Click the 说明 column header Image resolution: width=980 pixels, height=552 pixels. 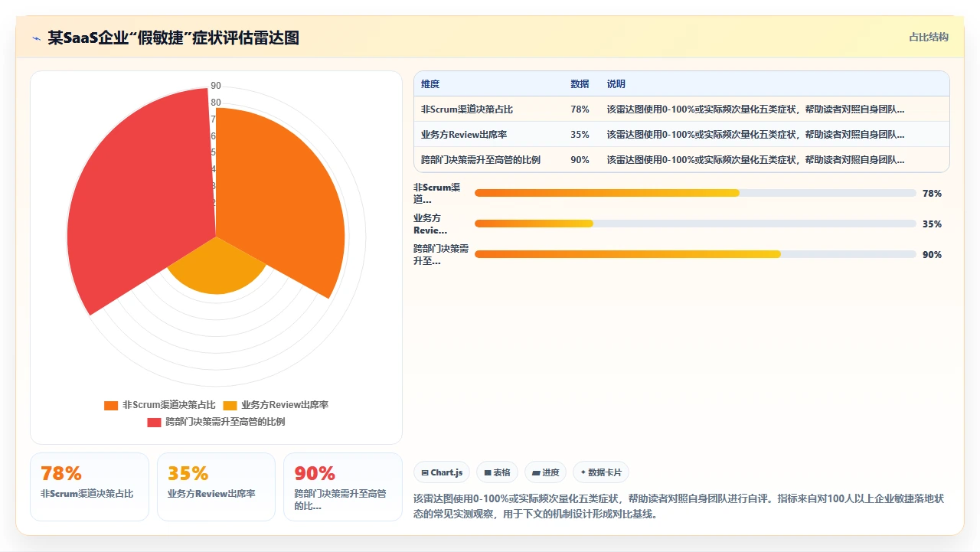pyautogui.click(x=616, y=84)
